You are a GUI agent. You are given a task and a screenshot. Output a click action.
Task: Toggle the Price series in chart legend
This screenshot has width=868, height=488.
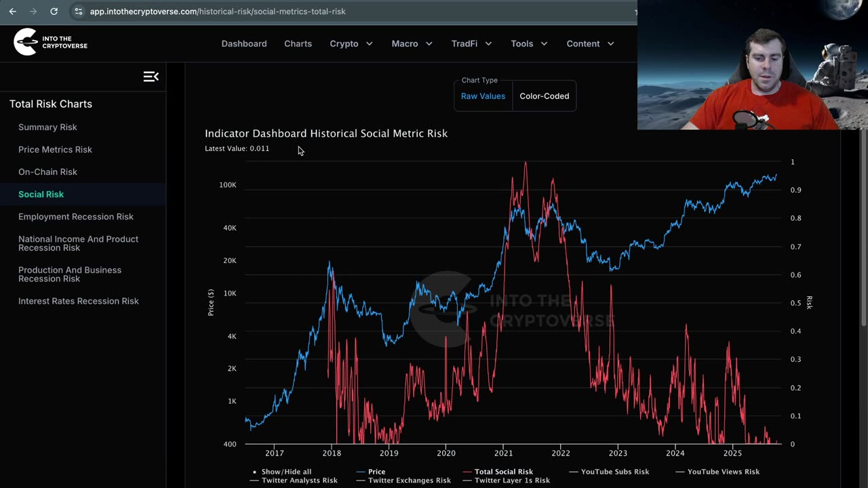click(x=376, y=472)
